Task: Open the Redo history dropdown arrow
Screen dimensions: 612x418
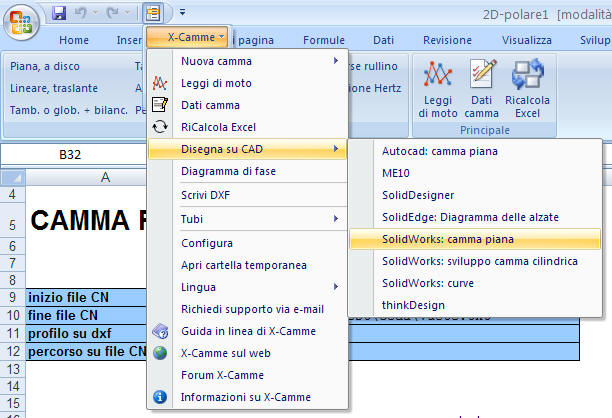Action: click(127, 13)
